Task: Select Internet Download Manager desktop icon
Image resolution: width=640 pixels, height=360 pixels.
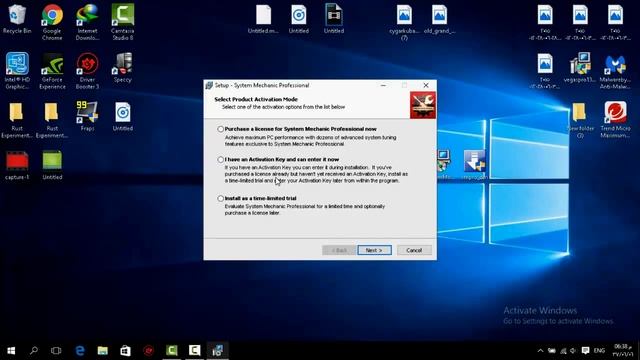Action: (87, 22)
